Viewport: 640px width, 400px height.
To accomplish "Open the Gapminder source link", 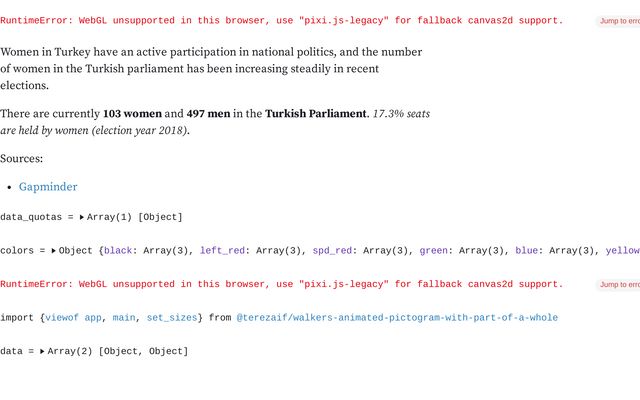I will point(48,187).
